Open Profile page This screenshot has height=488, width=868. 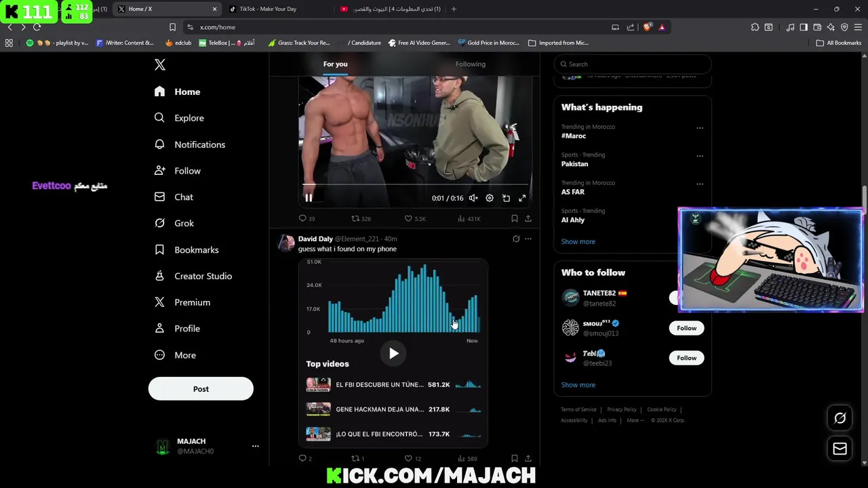177,329
